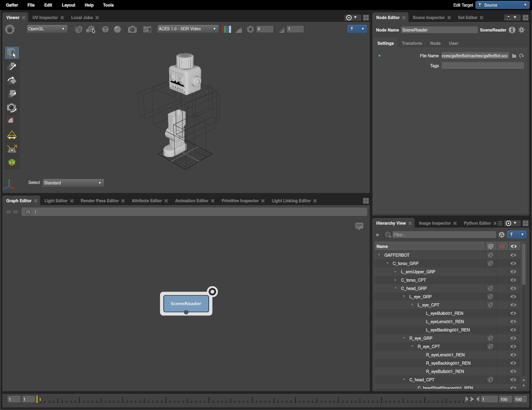Viewport: 532px width, 410px height.
Task: Click the Name column header
Action: tap(430, 246)
